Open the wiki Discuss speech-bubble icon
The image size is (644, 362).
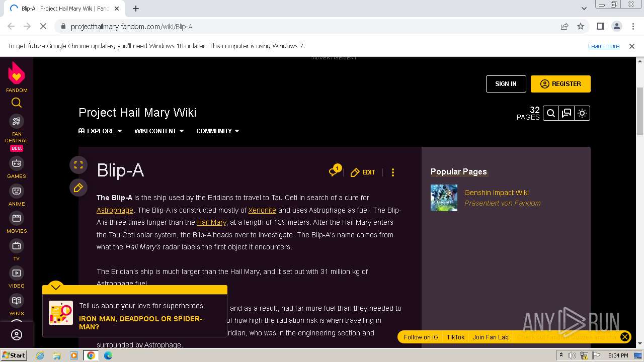coord(567,113)
